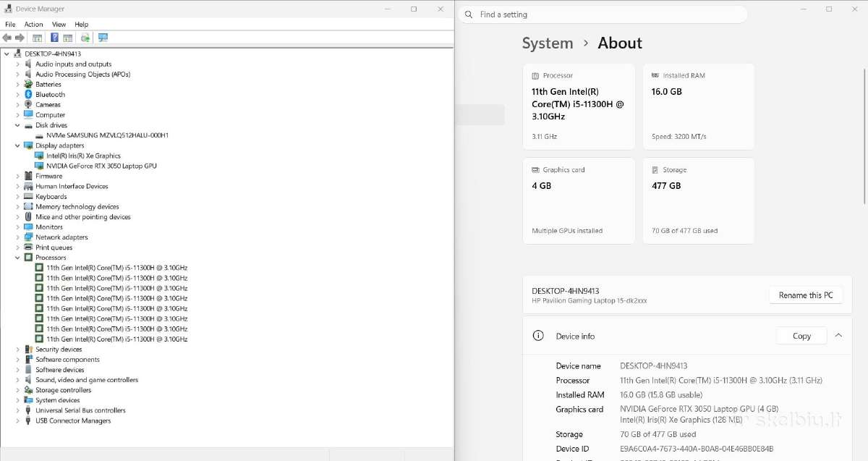
Task: Collapse the DESKTOP-4HN9413 root node
Action: coord(7,54)
